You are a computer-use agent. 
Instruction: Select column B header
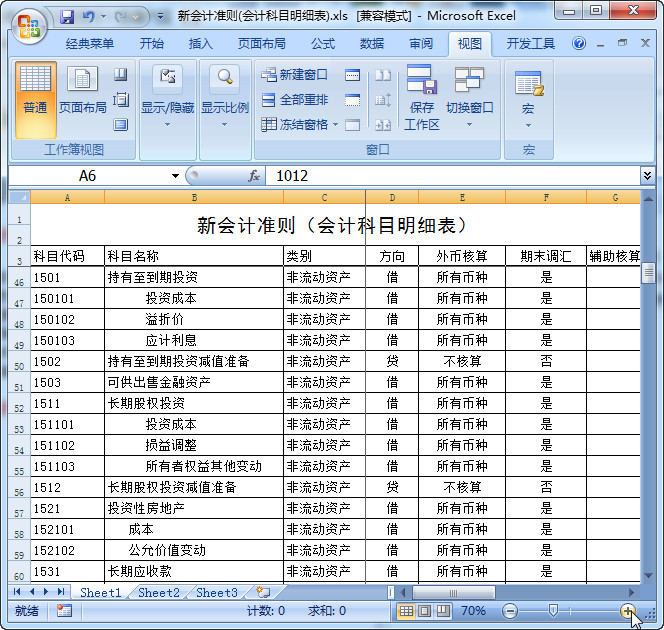click(194, 197)
